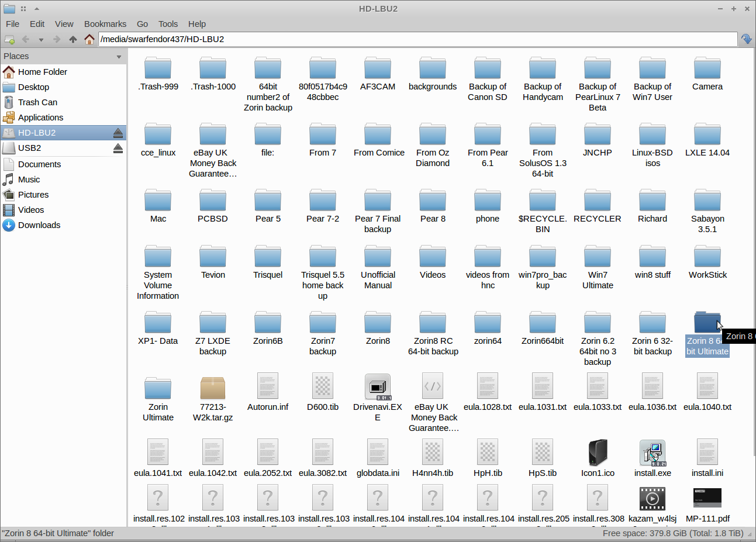Eject the USB2 drive
This screenshot has width=756, height=542.
click(118, 148)
